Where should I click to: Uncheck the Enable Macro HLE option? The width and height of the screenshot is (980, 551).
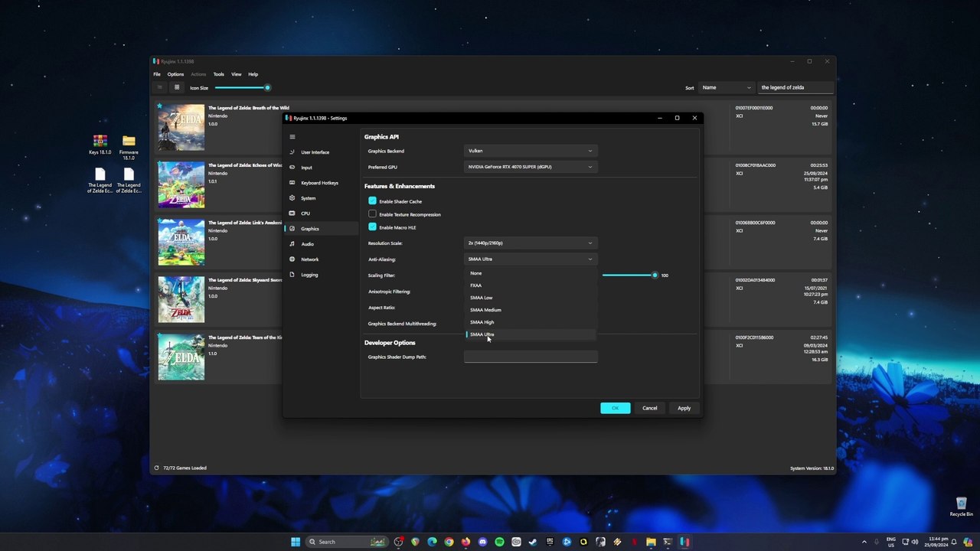372,227
